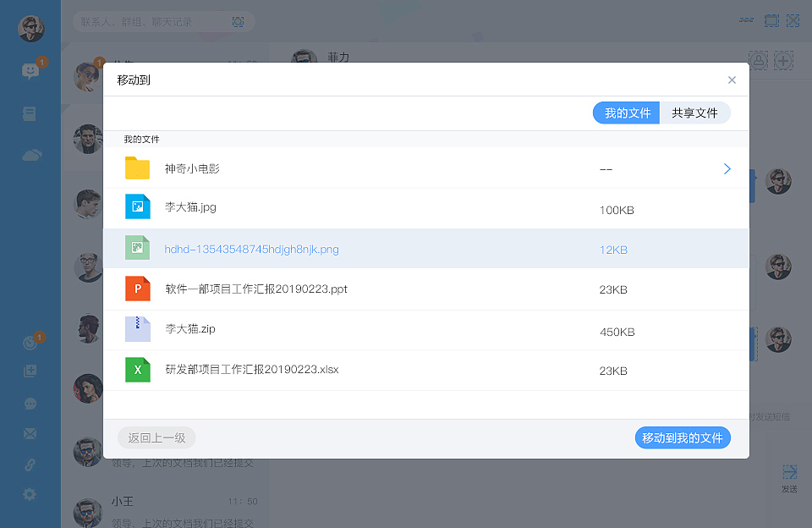
Task: Click the speech bubble icon in lower sidebar
Action: 30,404
